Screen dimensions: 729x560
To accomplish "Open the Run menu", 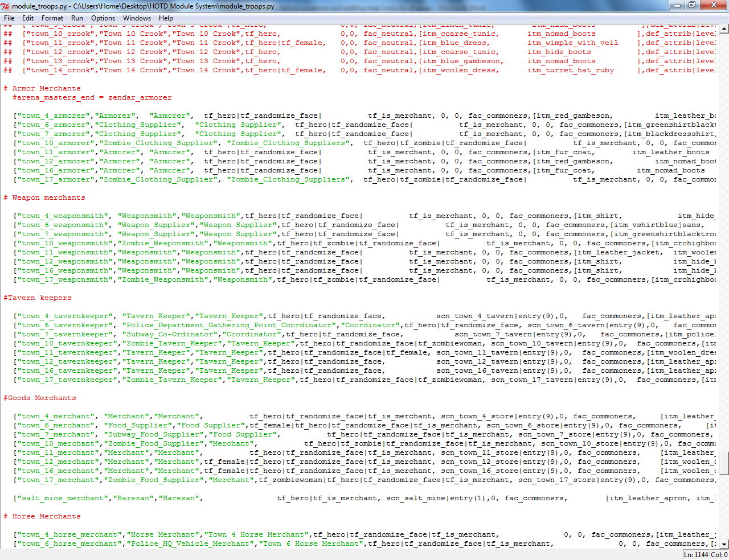I will [x=77, y=18].
